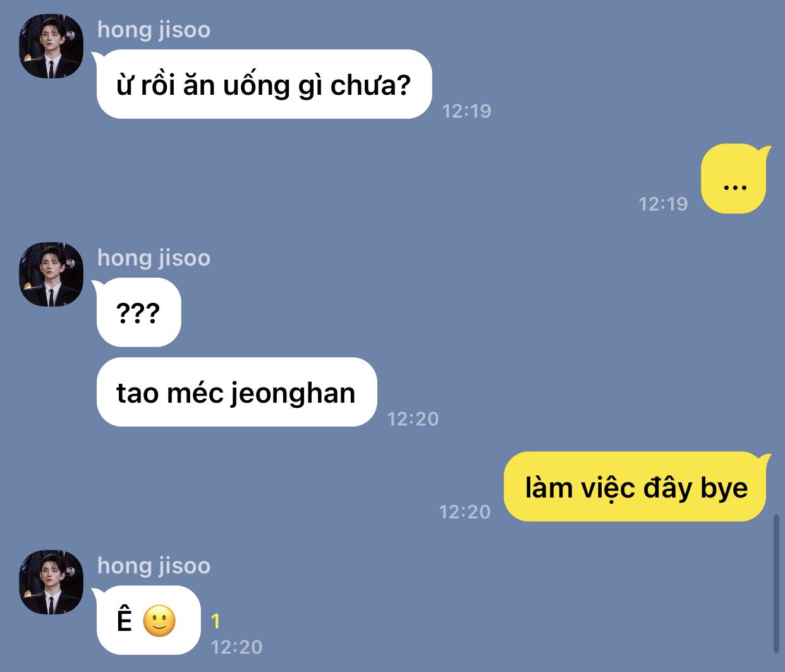This screenshot has height=672, width=785.
Task: Tap the yellow '...' message bubble
Action: pyautogui.click(x=736, y=179)
